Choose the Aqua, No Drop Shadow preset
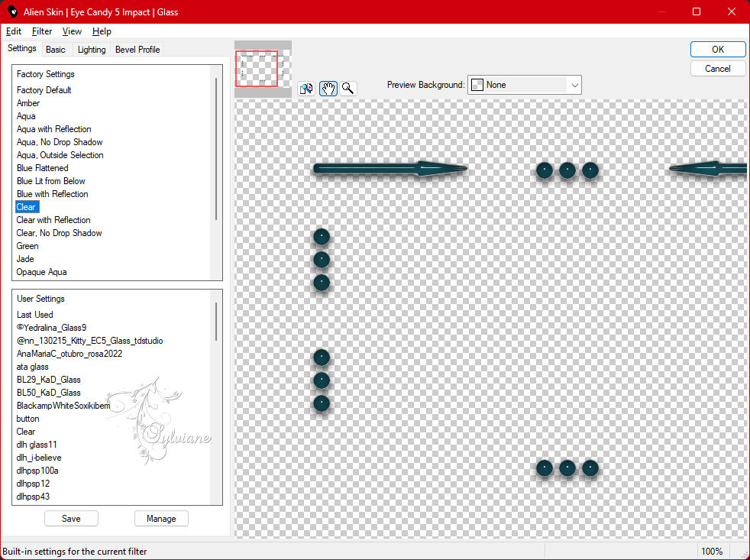750x560 pixels. pos(60,141)
